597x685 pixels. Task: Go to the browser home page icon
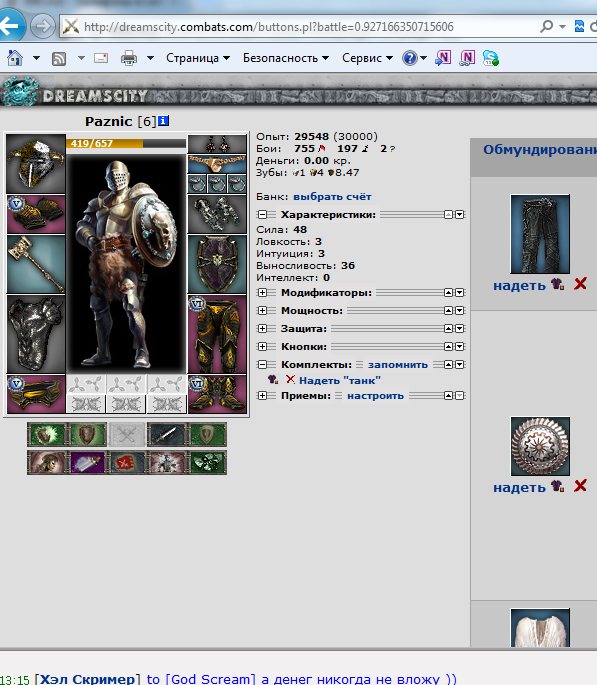[x=15, y=58]
